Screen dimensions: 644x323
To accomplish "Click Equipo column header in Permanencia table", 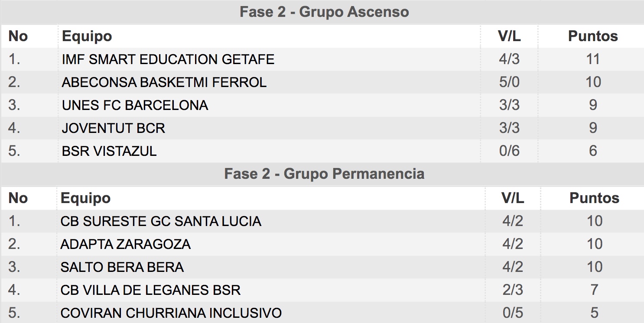I will [x=85, y=198].
